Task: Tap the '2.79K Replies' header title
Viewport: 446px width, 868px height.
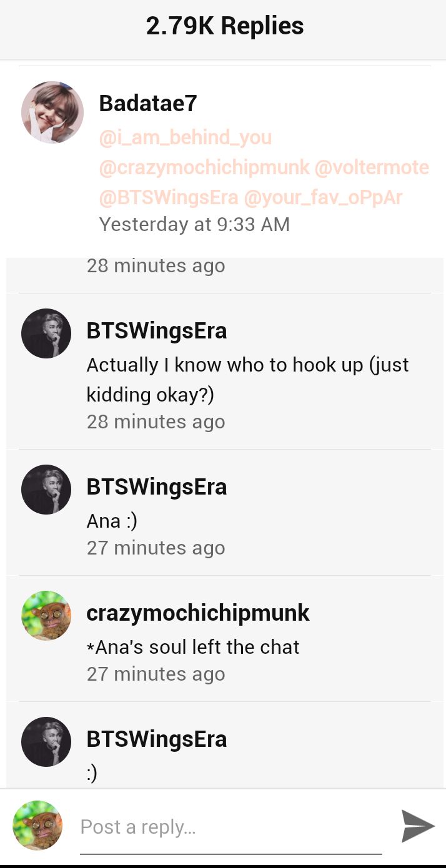Action: (x=225, y=26)
